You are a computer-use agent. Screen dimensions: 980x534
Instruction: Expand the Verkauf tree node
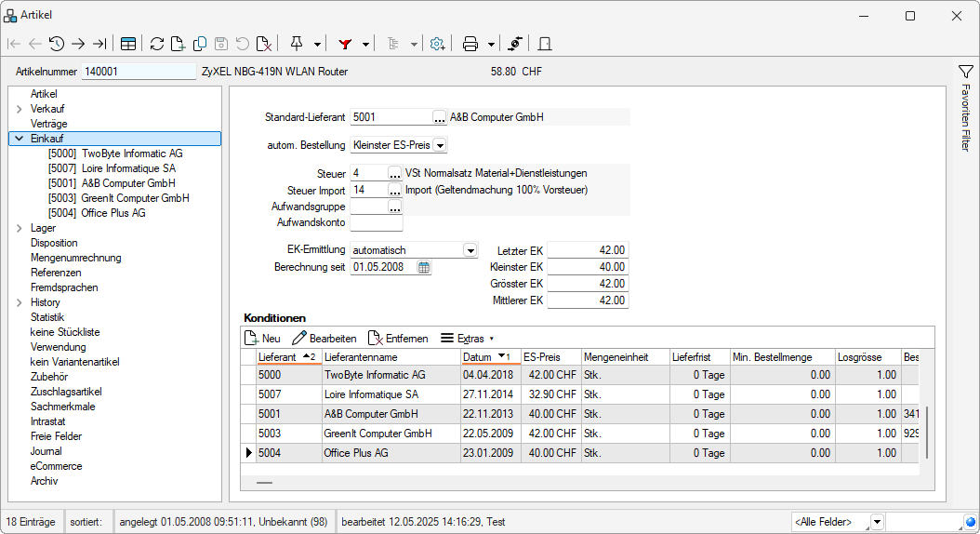click(x=19, y=109)
